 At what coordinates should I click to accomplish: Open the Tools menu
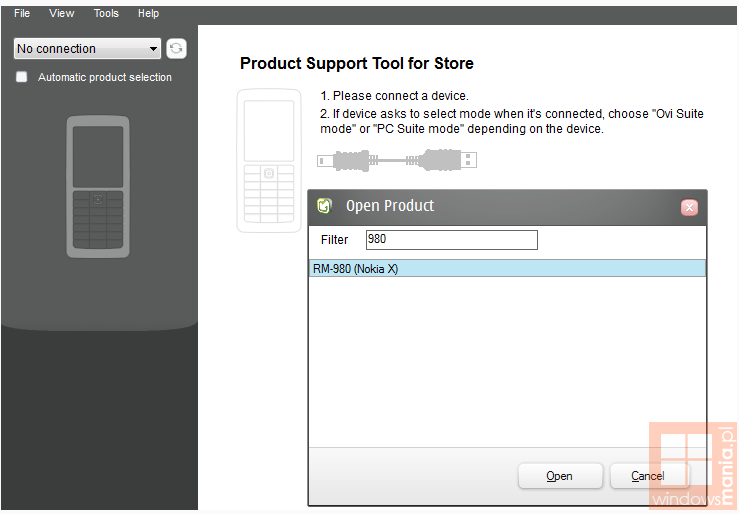pyautogui.click(x=106, y=13)
